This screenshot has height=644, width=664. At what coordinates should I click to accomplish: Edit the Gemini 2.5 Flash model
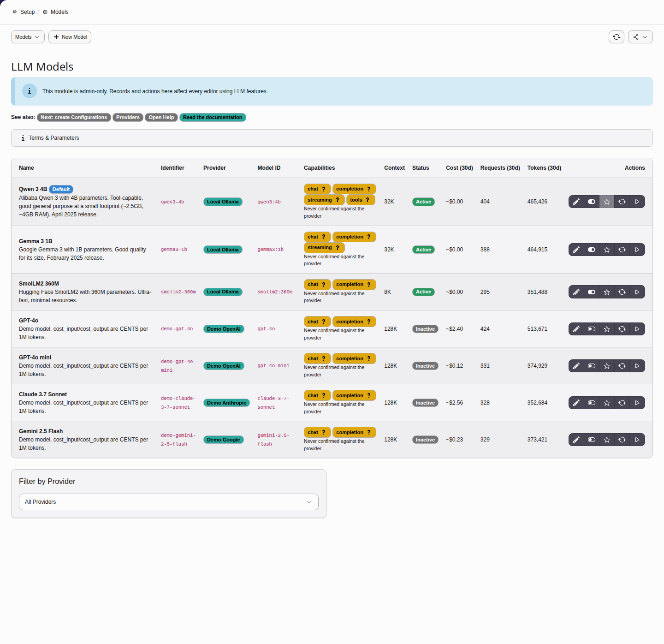point(576,440)
